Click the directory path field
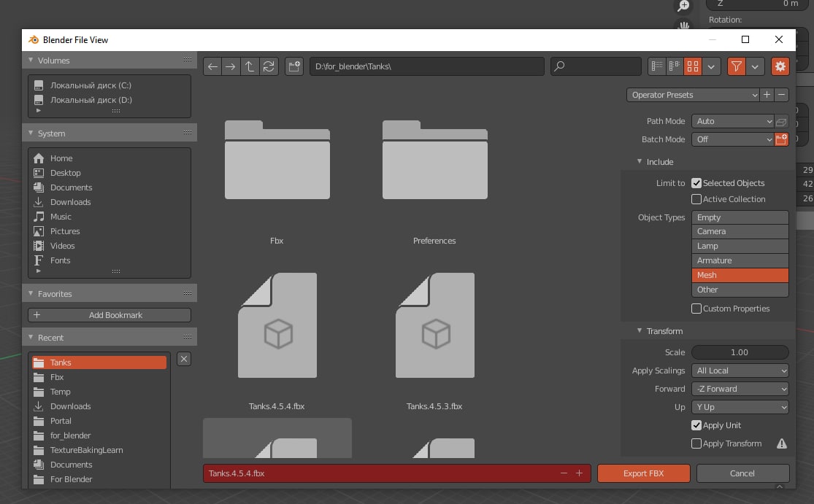 (x=427, y=66)
